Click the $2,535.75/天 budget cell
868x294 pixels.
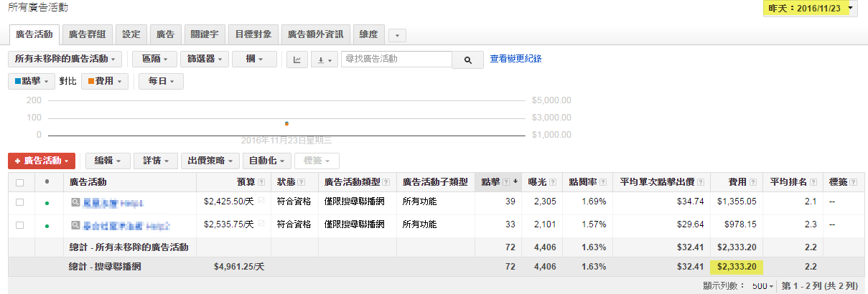coord(228,225)
